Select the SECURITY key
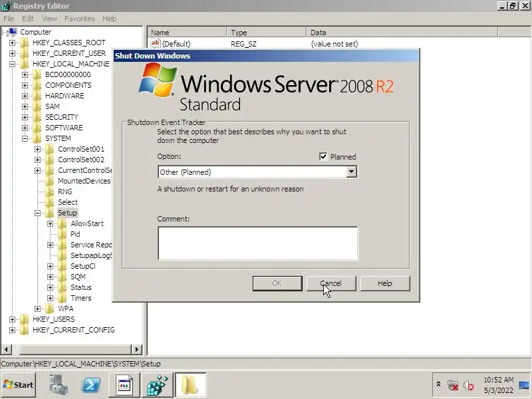Image resolution: width=532 pixels, height=399 pixels. [61, 117]
